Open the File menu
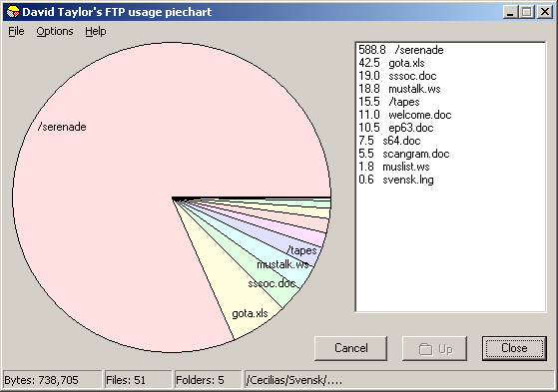 pos(16,31)
